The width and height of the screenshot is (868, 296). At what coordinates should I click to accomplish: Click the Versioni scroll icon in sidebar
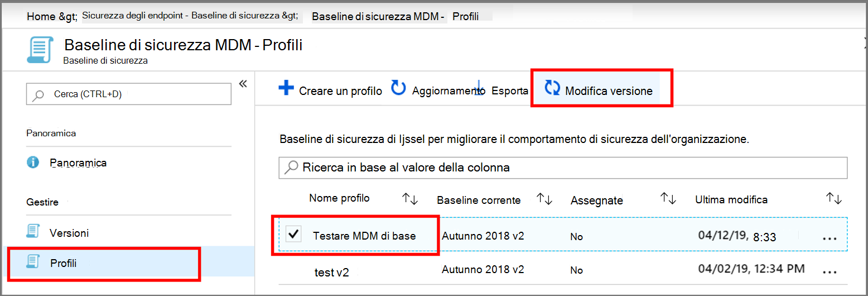coord(33,232)
